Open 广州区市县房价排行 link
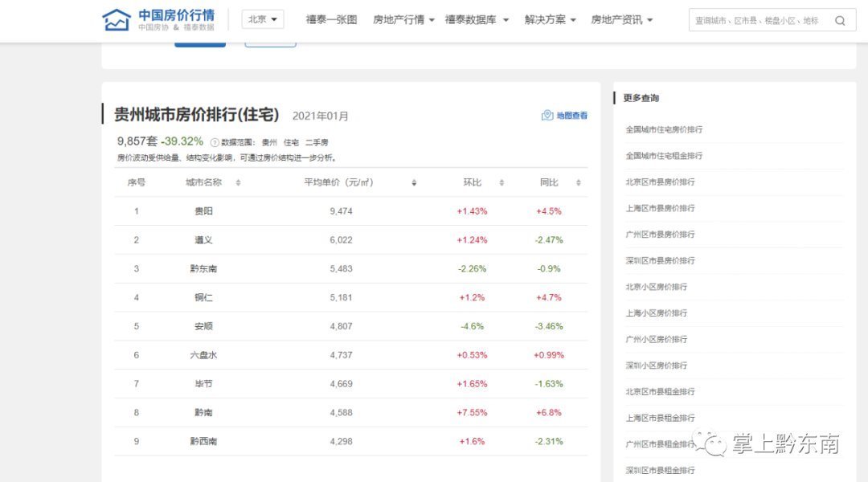The image size is (868, 482). (x=660, y=234)
